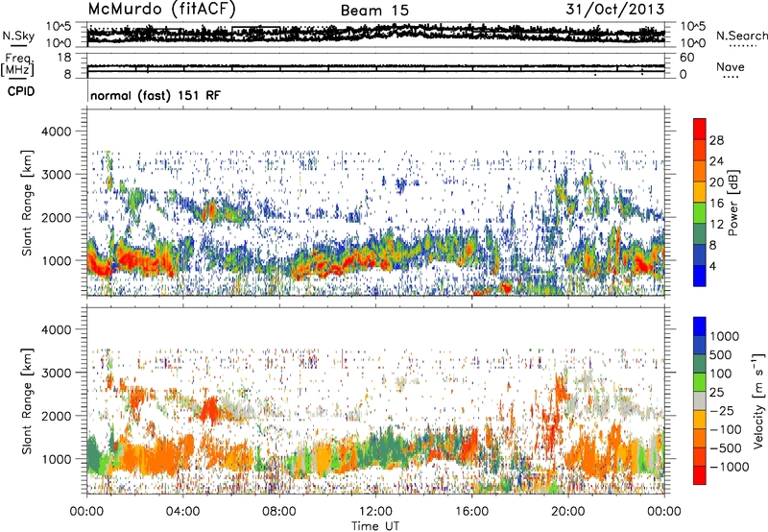The height and width of the screenshot is (532, 768).
Task: Select the "-1000" value on Velocity colorbar
Action: 729,467
